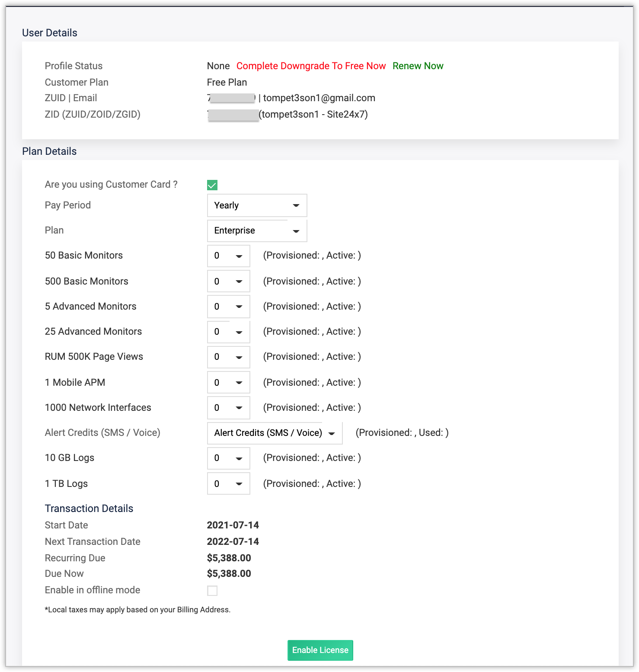
Task: Open the Pay Period dropdown
Action: [256, 205]
